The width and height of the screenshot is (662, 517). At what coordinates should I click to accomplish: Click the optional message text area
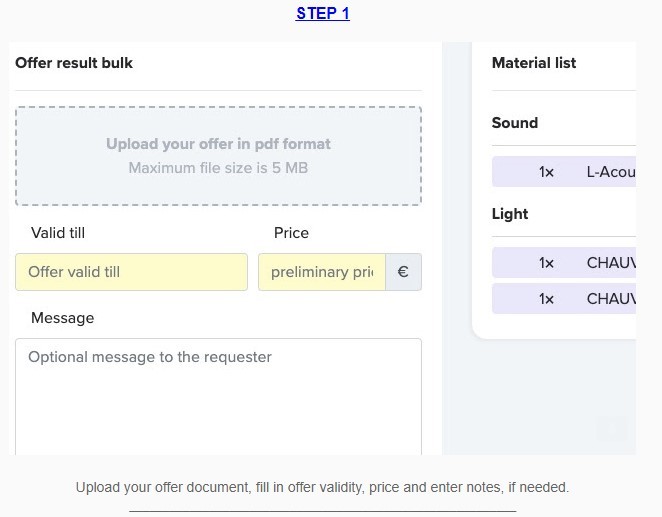coord(218,397)
